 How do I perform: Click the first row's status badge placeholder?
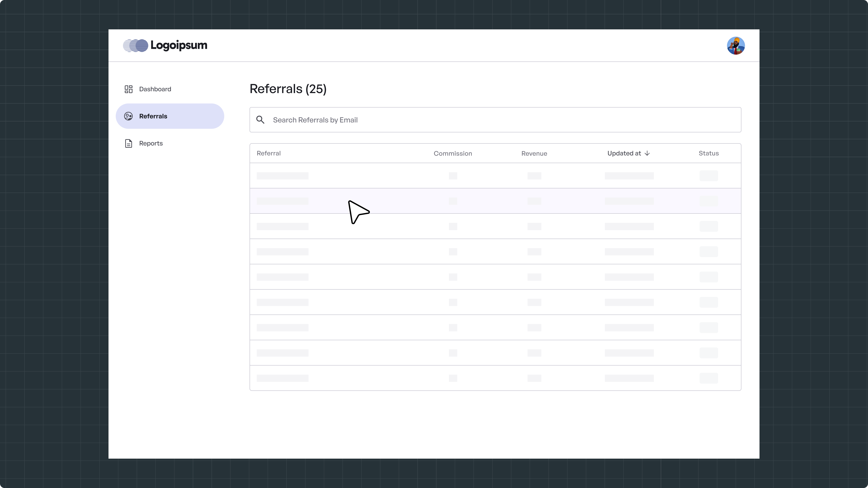click(709, 176)
